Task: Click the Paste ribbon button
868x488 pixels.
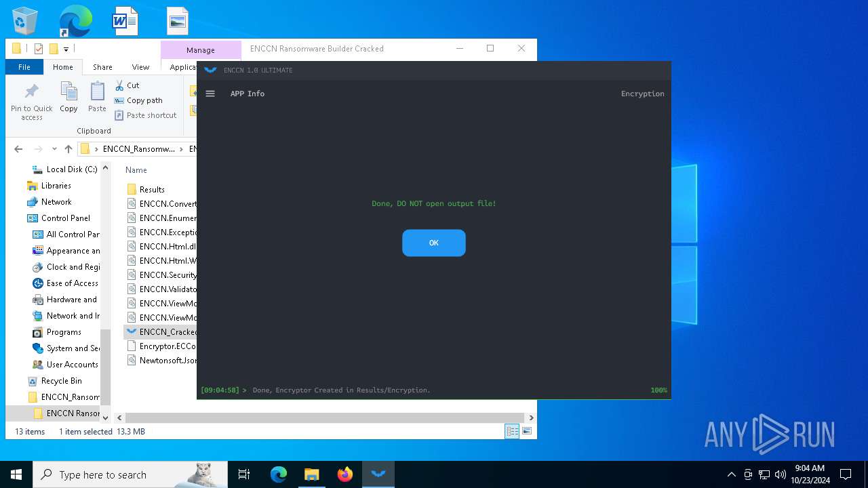Action: [x=97, y=97]
